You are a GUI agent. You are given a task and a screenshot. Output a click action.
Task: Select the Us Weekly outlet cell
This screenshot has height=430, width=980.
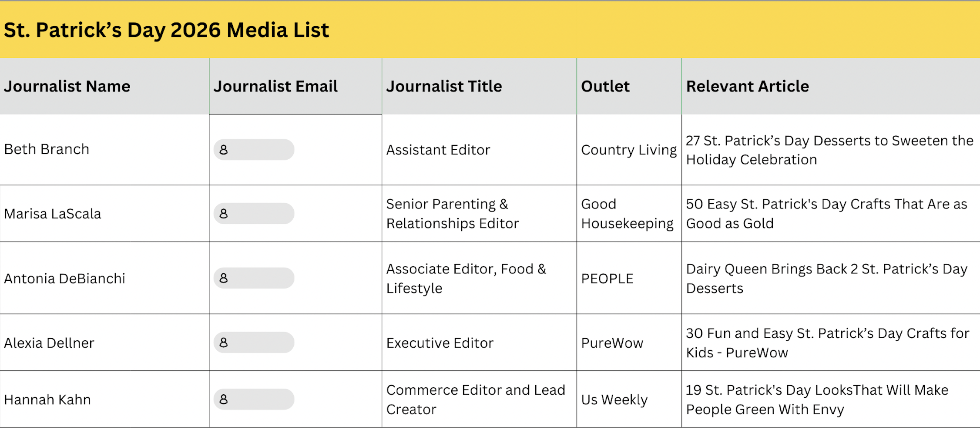(x=614, y=400)
